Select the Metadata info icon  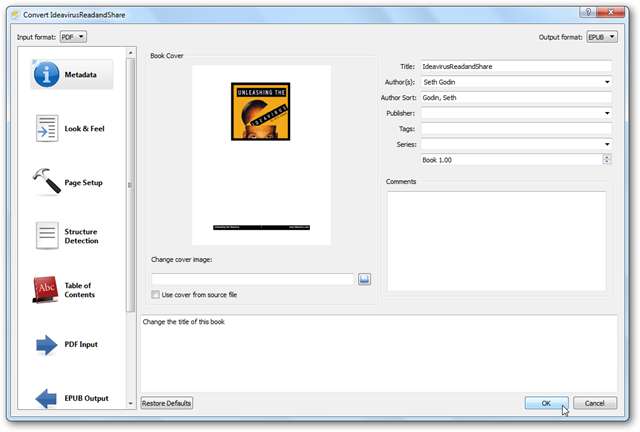click(x=46, y=74)
